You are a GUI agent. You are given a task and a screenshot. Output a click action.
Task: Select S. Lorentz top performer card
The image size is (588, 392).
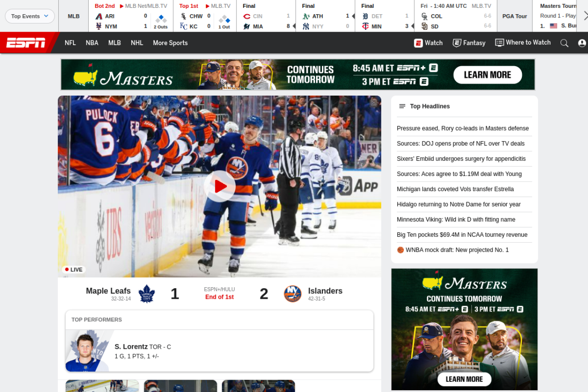pos(219,351)
